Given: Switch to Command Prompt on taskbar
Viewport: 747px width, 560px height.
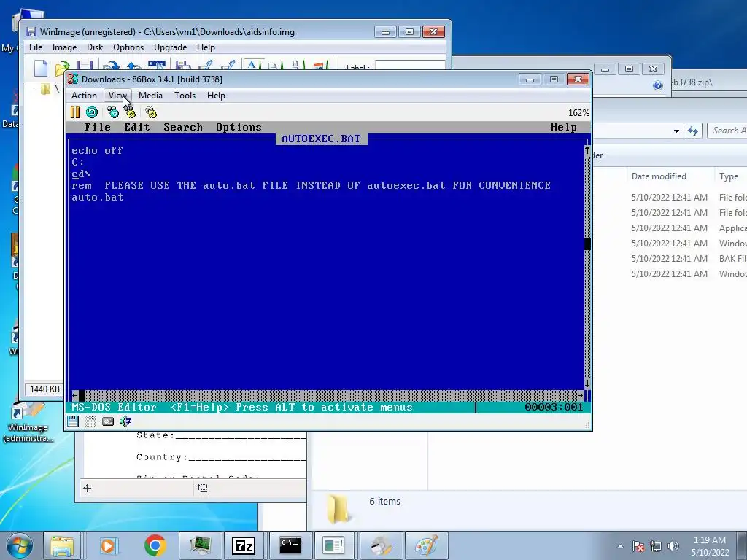Looking at the screenshot, I should (x=290, y=545).
